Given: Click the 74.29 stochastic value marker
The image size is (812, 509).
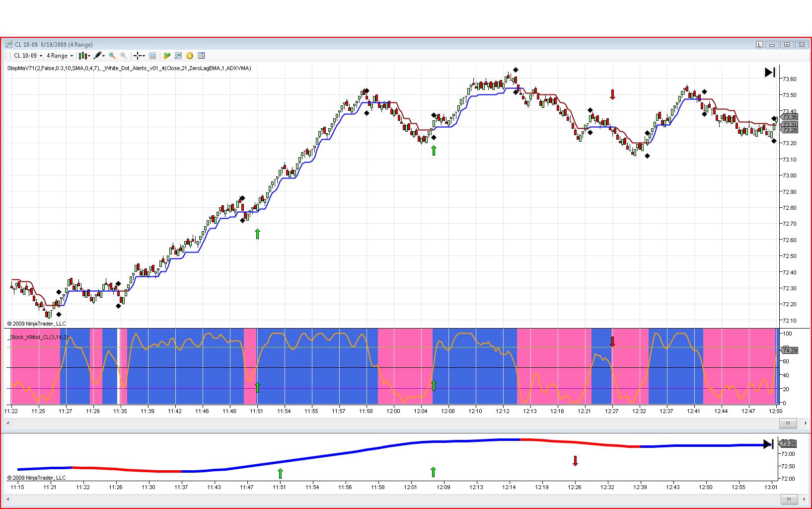Looking at the screenshot, I should 790,350.
